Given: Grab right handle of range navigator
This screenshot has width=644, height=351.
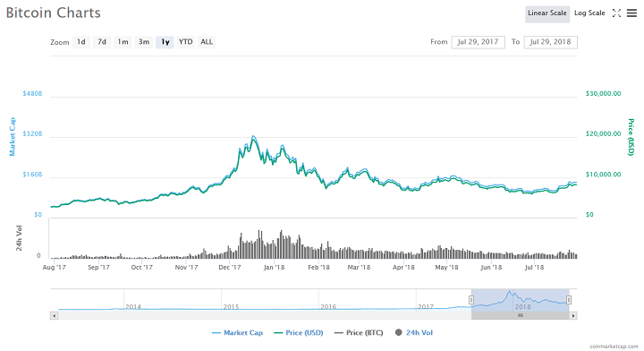Looking at the screenshot, I should tap(569, 300).
